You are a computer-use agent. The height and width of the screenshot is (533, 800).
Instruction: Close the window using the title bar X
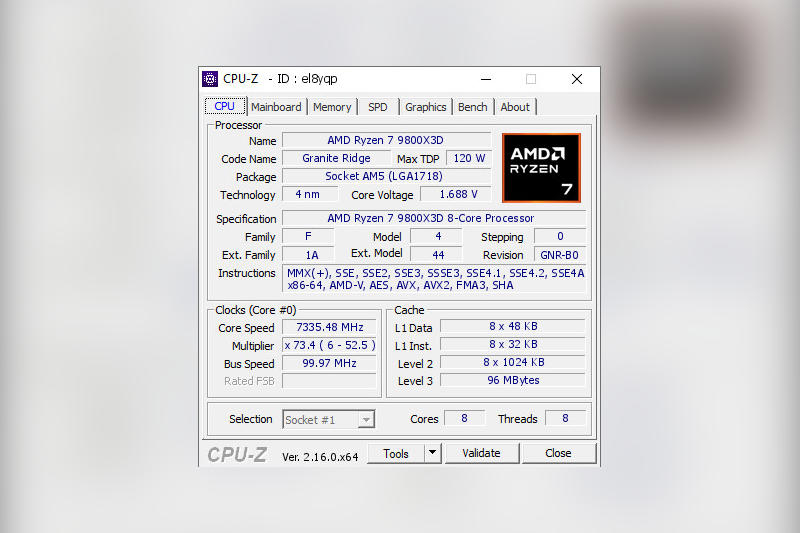point(576,79)
